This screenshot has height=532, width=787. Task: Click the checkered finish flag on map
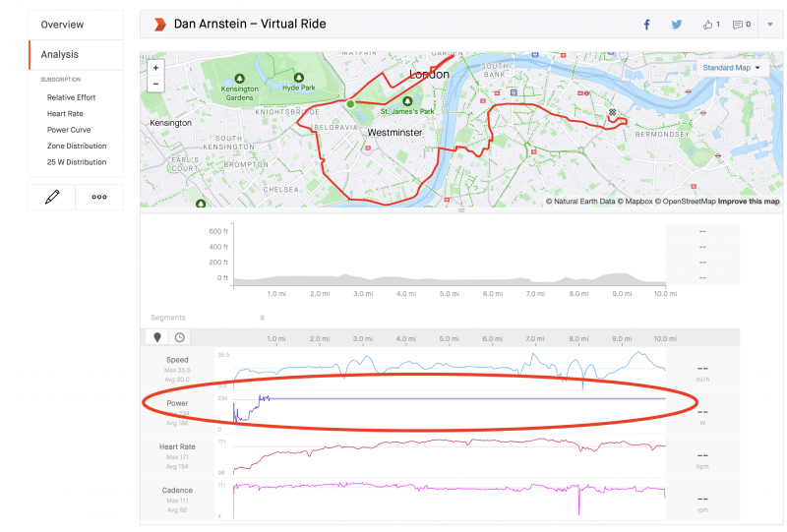point(613,113)
